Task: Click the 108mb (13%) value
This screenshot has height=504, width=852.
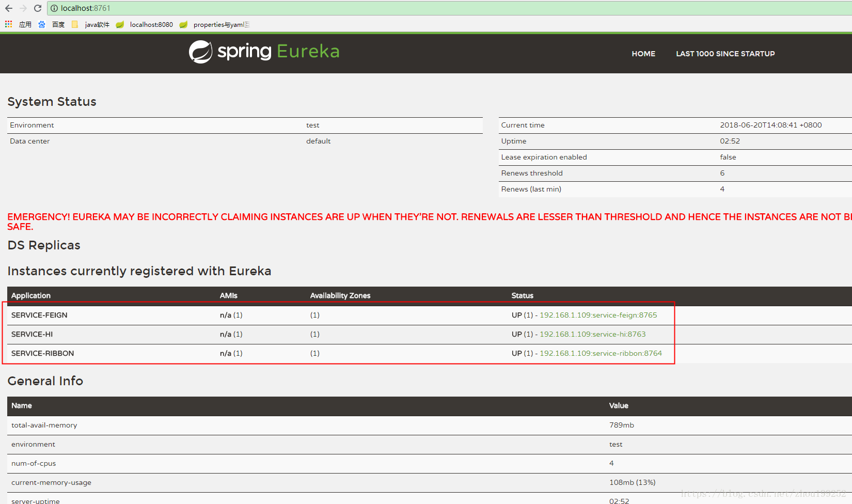Action: coord(633,482)
